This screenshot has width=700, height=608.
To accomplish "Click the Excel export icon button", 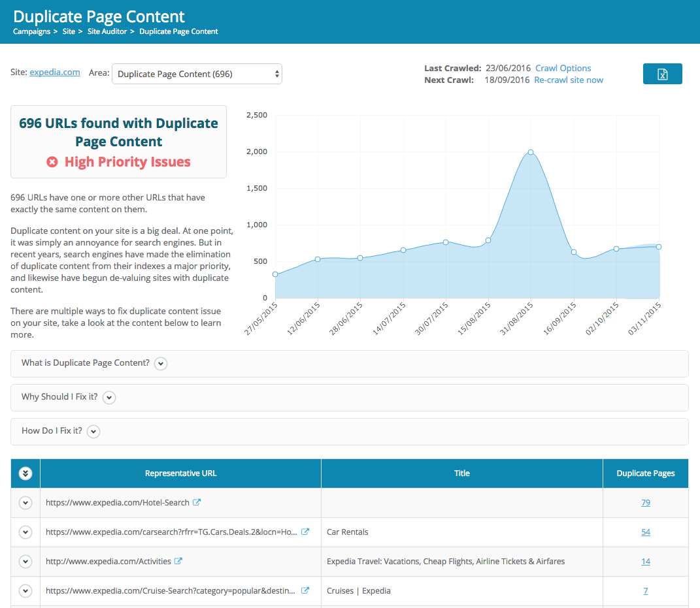I will click(x=662, y=74).
